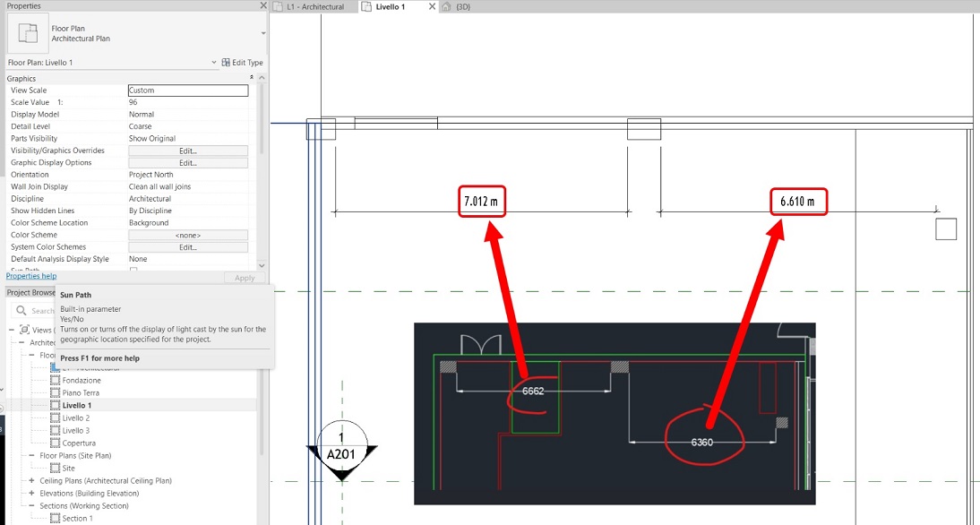This screenshot has width=980, height=525.
Task: Click the search magnifier in Project Browser
Action: pos(21,310)
